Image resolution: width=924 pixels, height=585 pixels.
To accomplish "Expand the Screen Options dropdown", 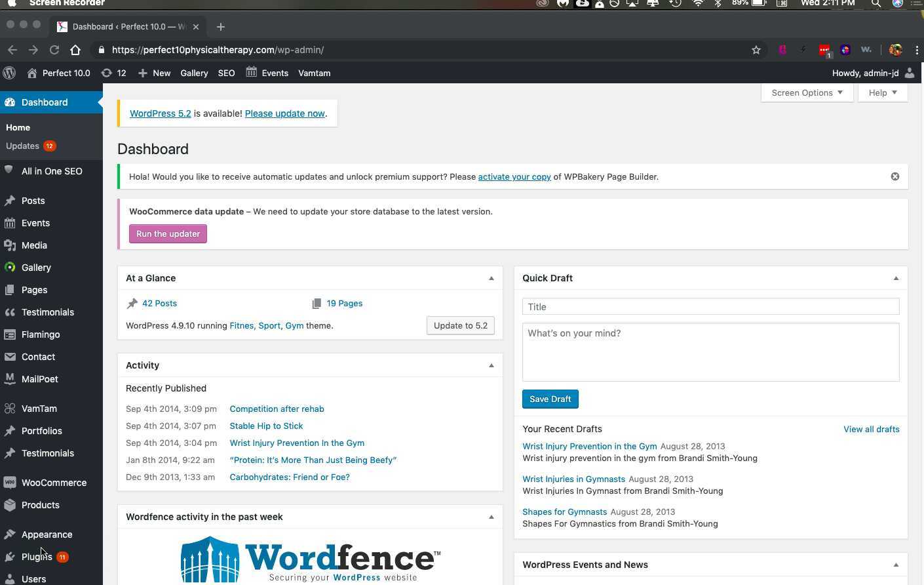I will coord(807,92).
